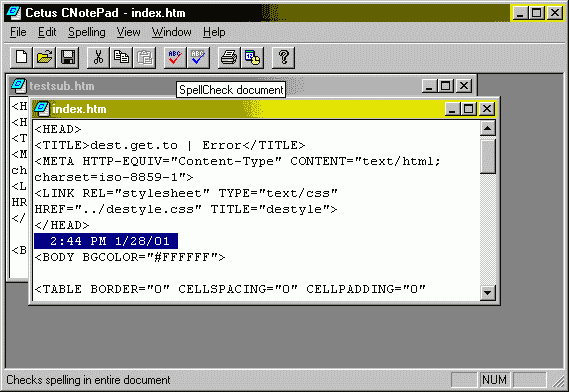Viewport: 569px width, 392px height.
Task: Click the HREF="../destyle.css" line
Action: pyautogui.click(x=185, y=209)
